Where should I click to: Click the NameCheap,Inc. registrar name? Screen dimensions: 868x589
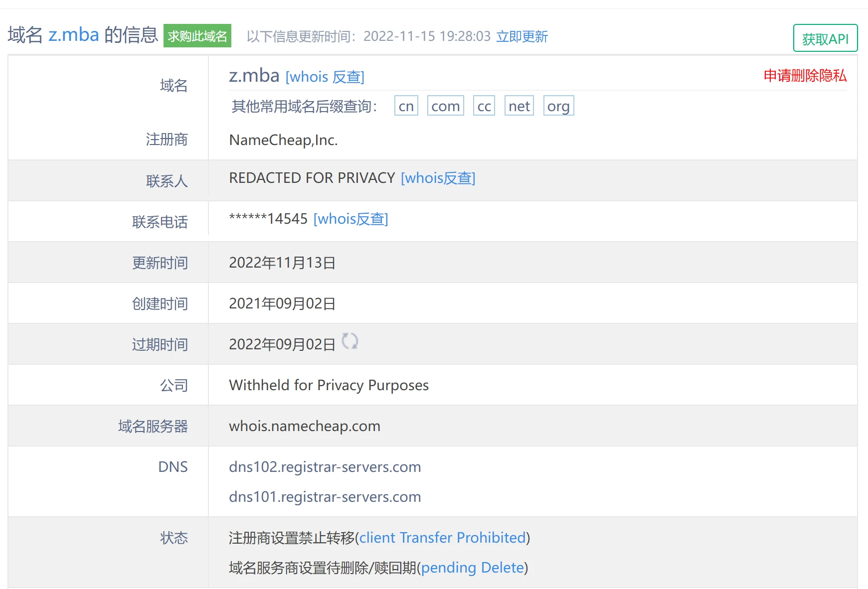[283, 140]
